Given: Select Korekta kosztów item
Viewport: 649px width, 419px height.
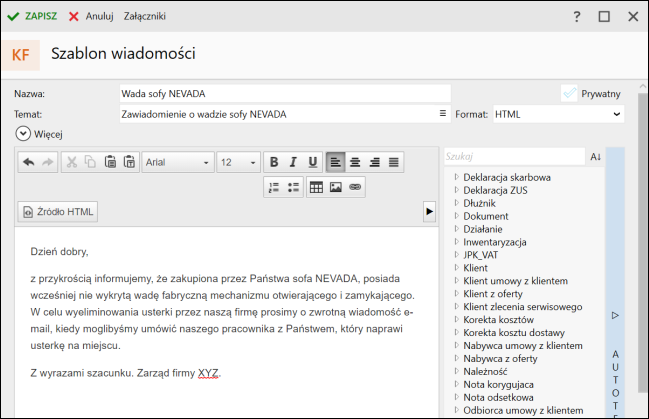Looking at the screenshot, I should pyautogui.click(x=498, y=320).
